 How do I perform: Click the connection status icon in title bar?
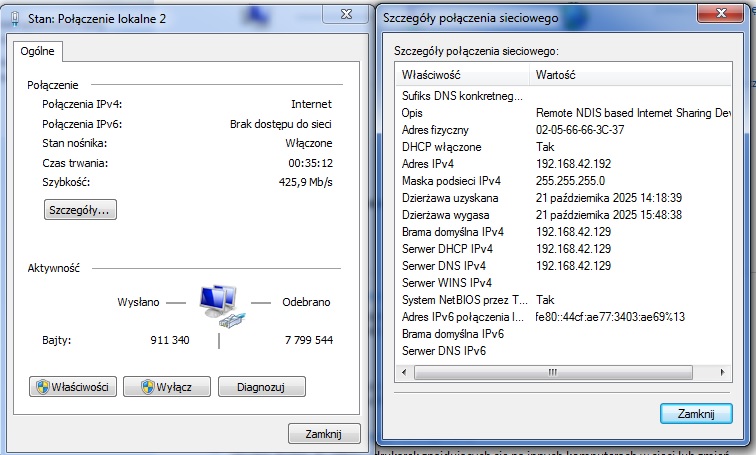(x=11, y=16)
